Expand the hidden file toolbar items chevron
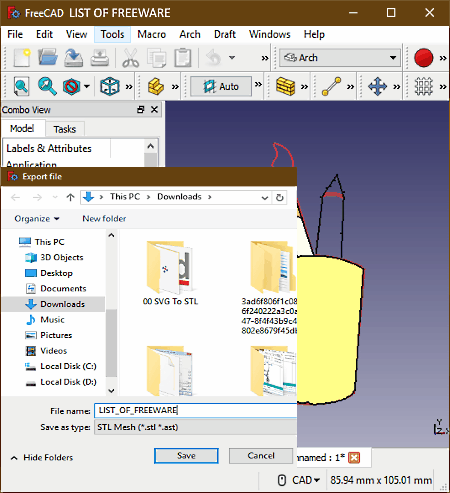Screen dimensions: 450x493 pyautogui.click(x=265, y=58)
